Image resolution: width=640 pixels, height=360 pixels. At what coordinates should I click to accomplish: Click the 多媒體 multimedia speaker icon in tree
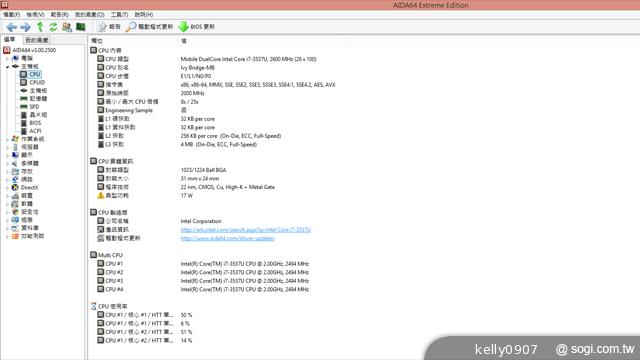click(15, 163)
